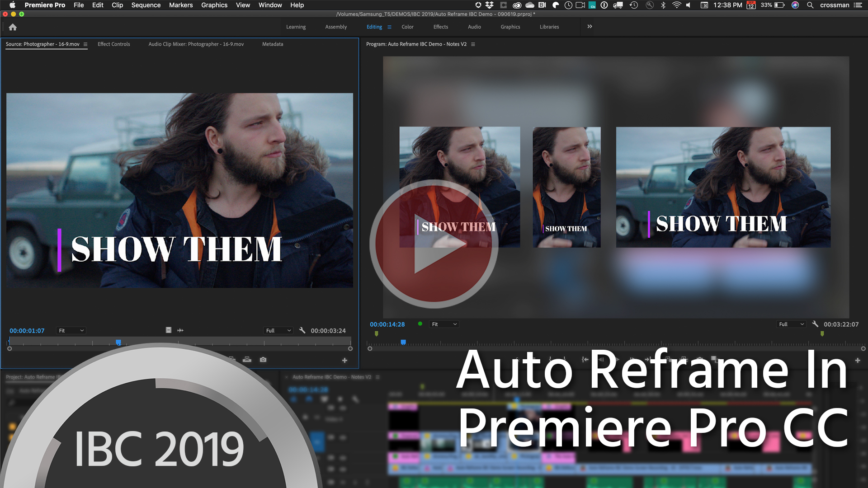The height and width of the screenshot is (488, 868).
Task: Open the Source monitor Full resolution dropdown
Action: coord(278,331)
